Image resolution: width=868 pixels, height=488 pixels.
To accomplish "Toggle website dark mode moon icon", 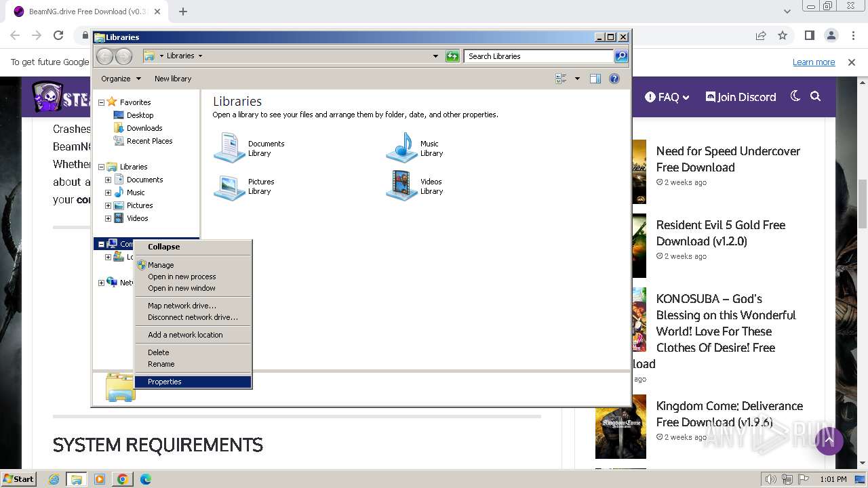I will [795, 96].
